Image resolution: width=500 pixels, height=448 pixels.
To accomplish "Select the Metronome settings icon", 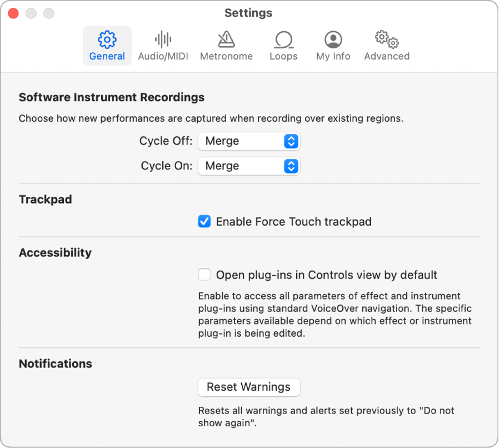I will pos(226,46).
